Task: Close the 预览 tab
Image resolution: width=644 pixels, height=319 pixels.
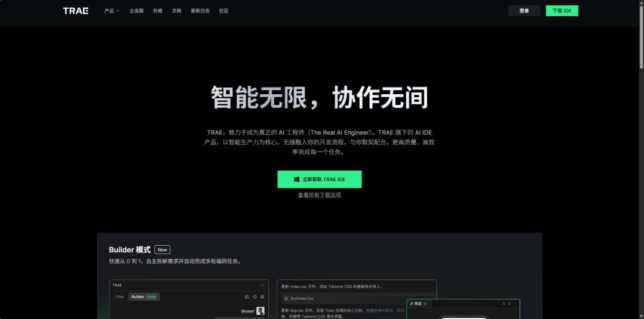Action: (x=425, y=304)
